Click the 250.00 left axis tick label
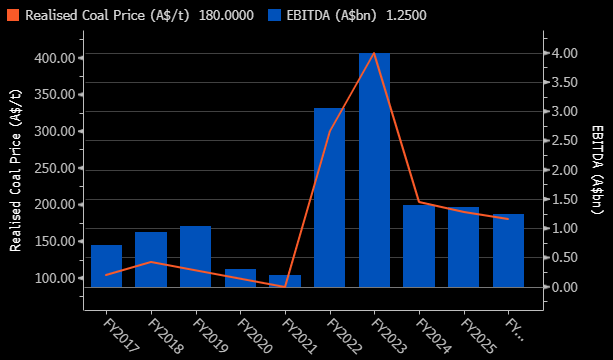The image size is (613, 360). click(x=54, y=168)
